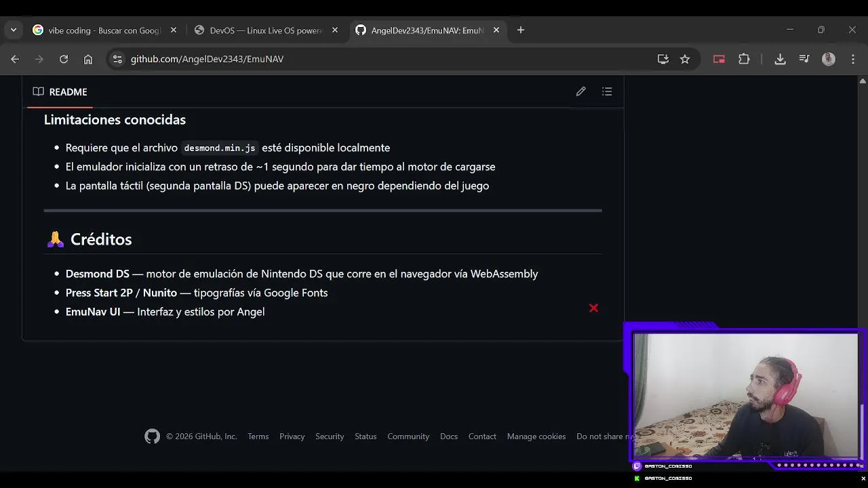Open the Community footer link
The width and height of the screenshot is (868, 488).
(x=408, y=436)
